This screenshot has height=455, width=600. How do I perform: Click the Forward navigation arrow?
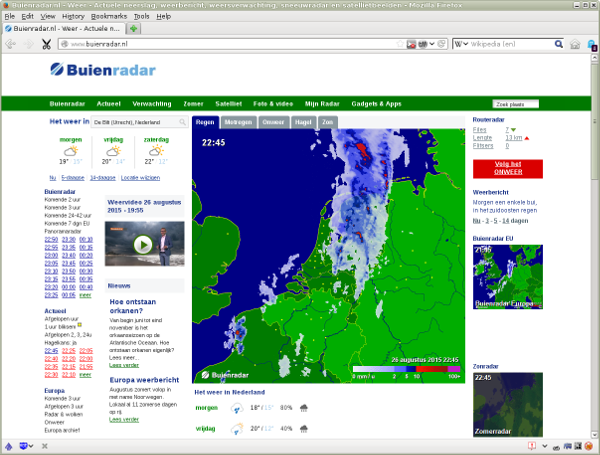(x=28, y=44)
